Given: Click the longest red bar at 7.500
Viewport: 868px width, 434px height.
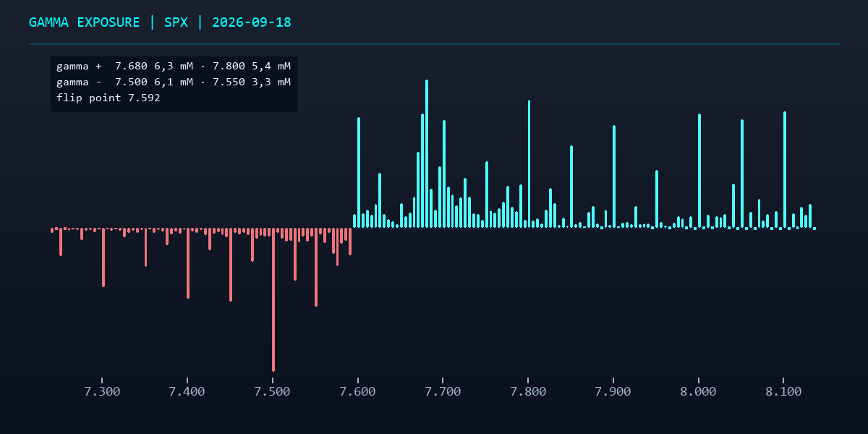Looking at the screenshot, I should coord(273,300).
